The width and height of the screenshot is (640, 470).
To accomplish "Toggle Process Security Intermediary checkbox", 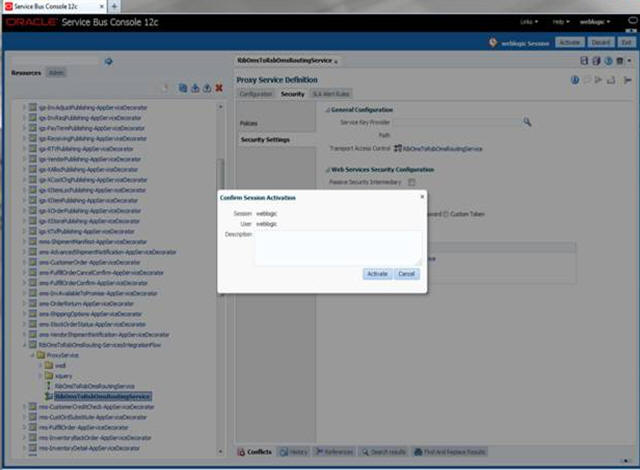I will (411, 182).
